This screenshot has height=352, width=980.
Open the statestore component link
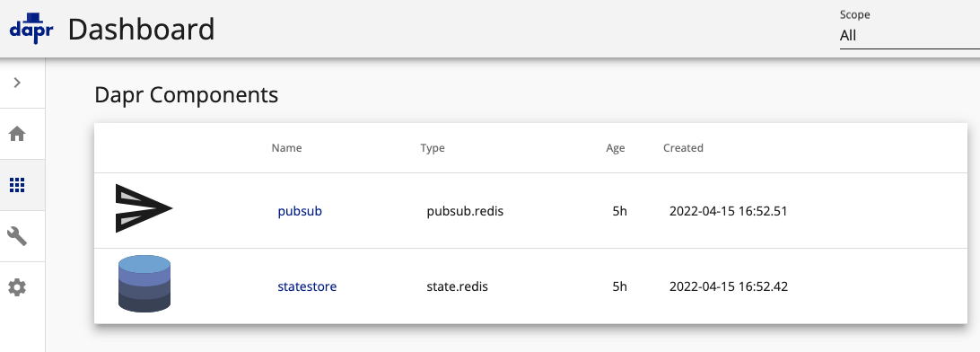click(307, 287)
